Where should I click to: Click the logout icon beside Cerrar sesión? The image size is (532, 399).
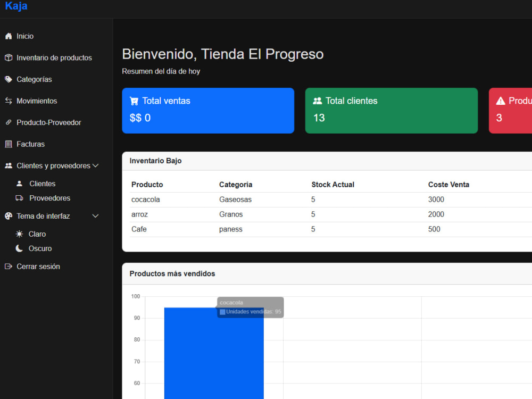click(9, 267)
